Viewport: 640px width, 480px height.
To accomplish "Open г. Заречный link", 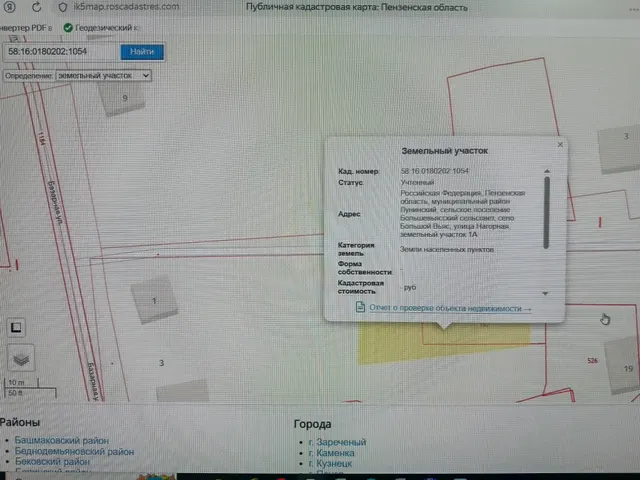I will tap(337, 442).
